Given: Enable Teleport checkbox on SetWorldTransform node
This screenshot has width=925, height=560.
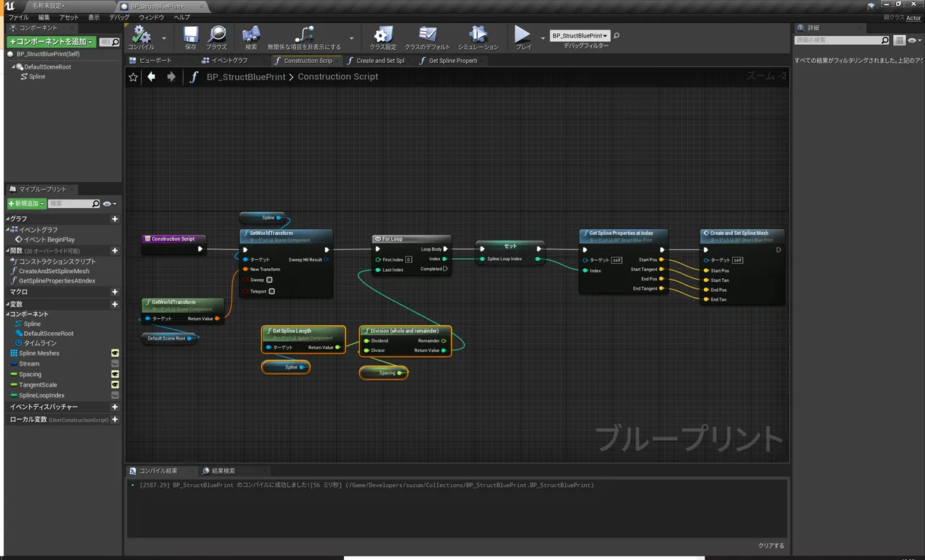Looking at the screenshot, I should point(272,291).
